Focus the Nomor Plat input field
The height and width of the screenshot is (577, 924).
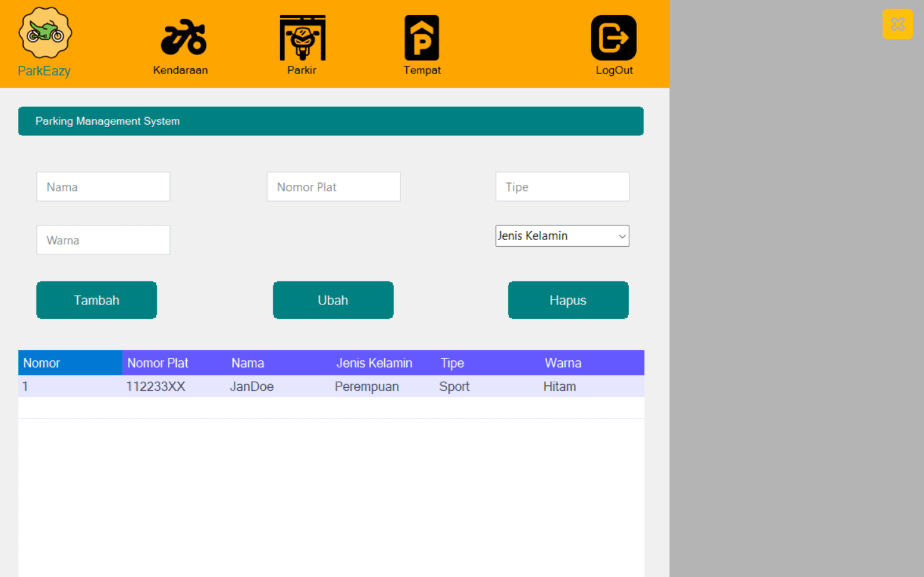(x=333, y=187)
